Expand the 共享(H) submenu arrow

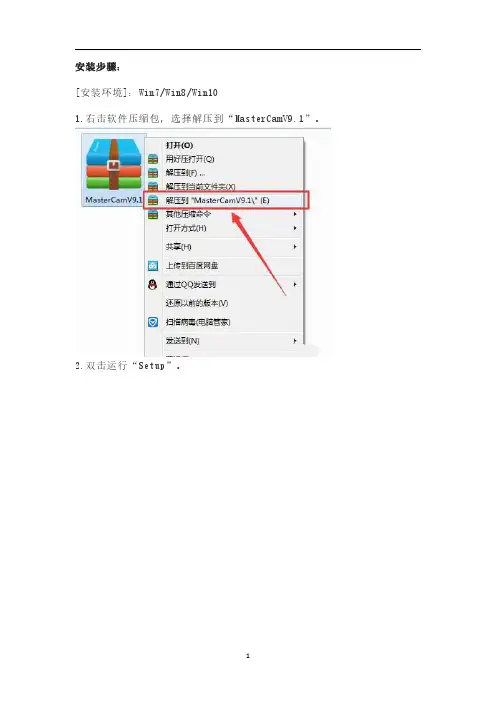coord(295,247)
